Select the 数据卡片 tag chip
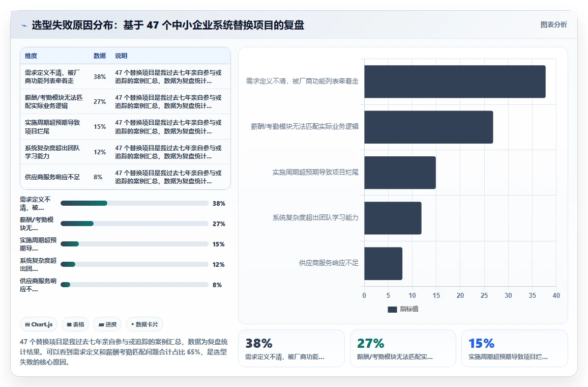588x387 pixels. point(144,324)
